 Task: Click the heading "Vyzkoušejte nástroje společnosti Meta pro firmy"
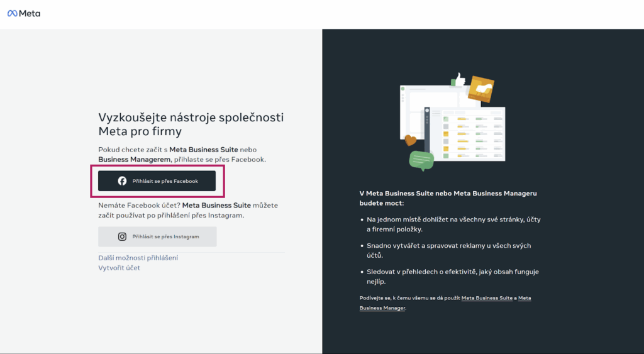point(191,124)
